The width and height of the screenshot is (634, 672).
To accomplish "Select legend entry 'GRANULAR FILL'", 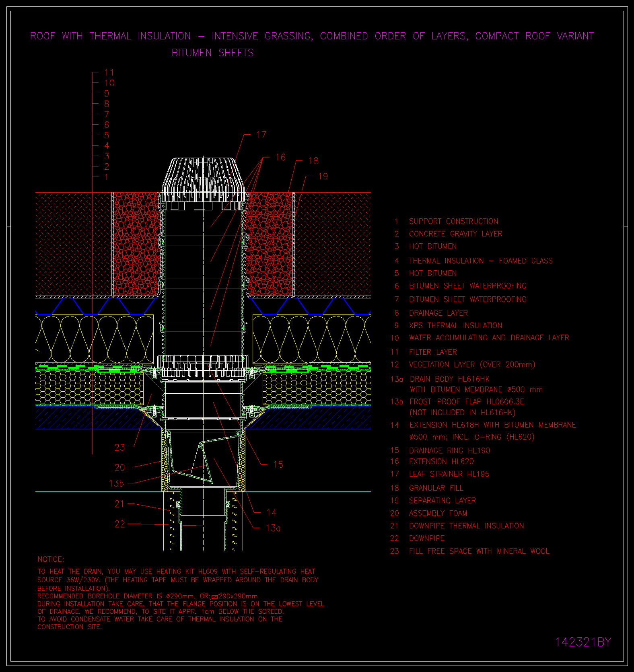I will click(436, 488).
